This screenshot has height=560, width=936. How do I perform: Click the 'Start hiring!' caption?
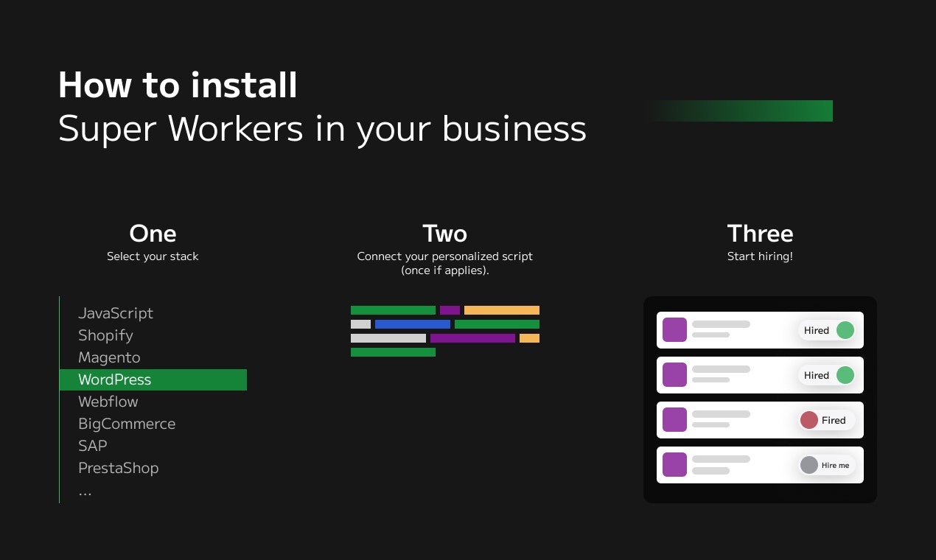(760, 256)
